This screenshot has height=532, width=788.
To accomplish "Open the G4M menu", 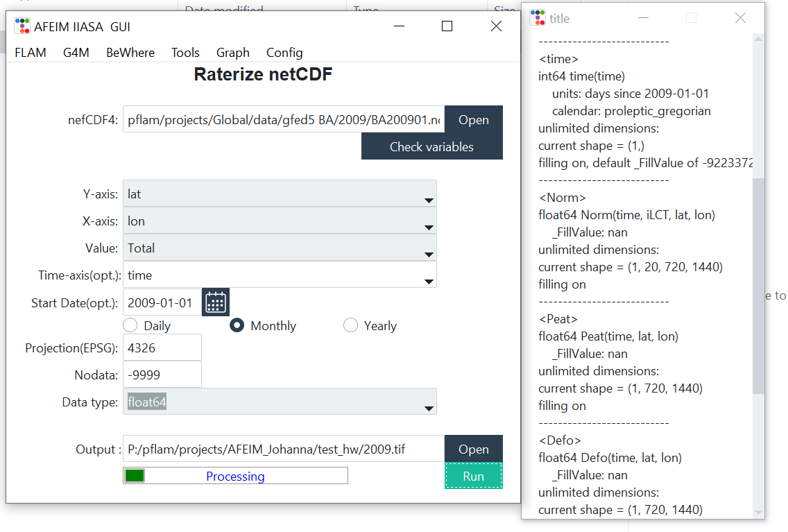I will point(76,53).
